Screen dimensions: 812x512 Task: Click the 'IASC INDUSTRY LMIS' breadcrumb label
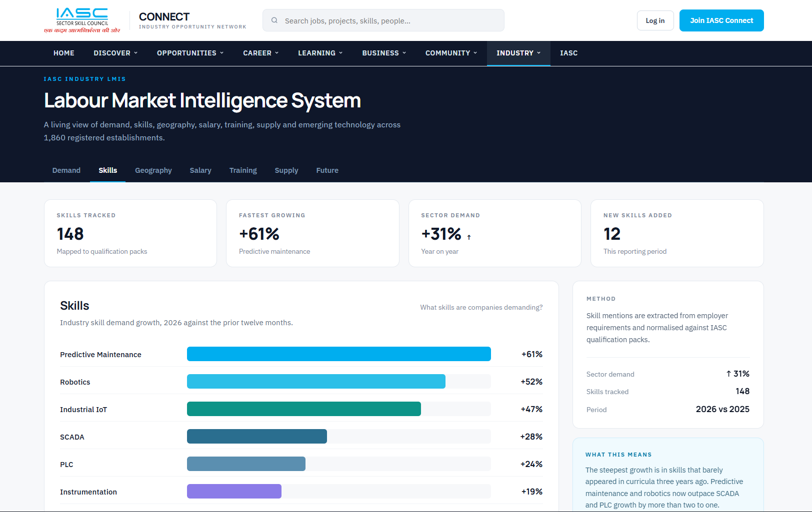coord(84,79)
